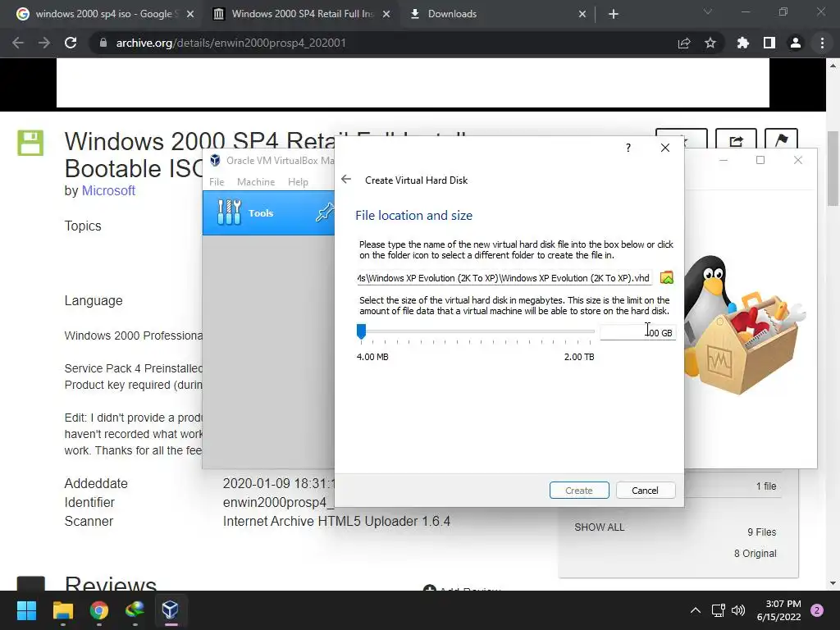Open File Explorer from the taskbar
Screen dimensions: 840x630
pos(62,610)
